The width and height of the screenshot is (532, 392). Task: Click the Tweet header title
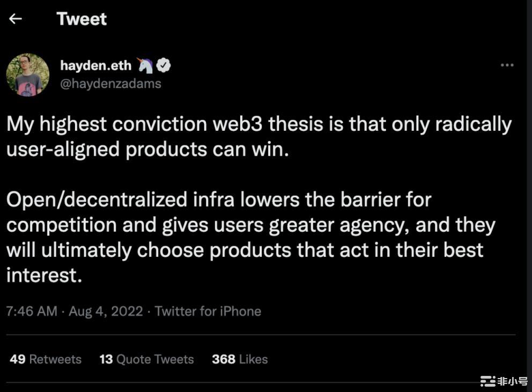pos(82,19)
